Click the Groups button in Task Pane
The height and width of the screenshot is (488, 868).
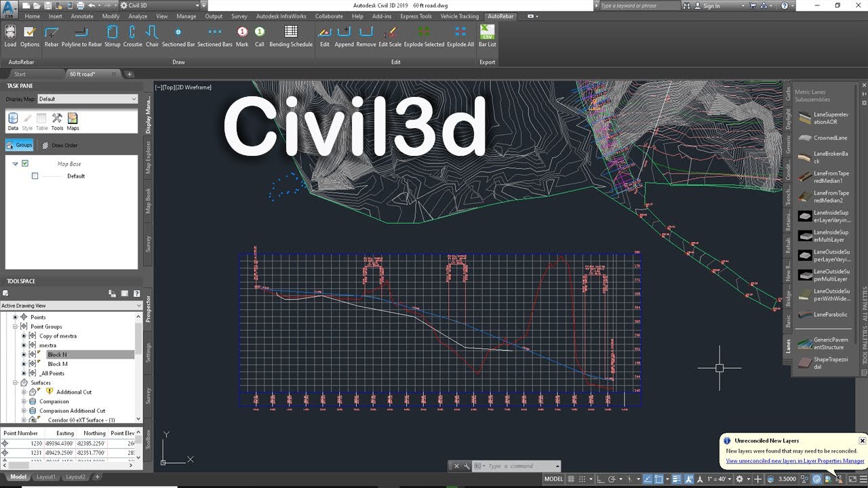(19, 145)
